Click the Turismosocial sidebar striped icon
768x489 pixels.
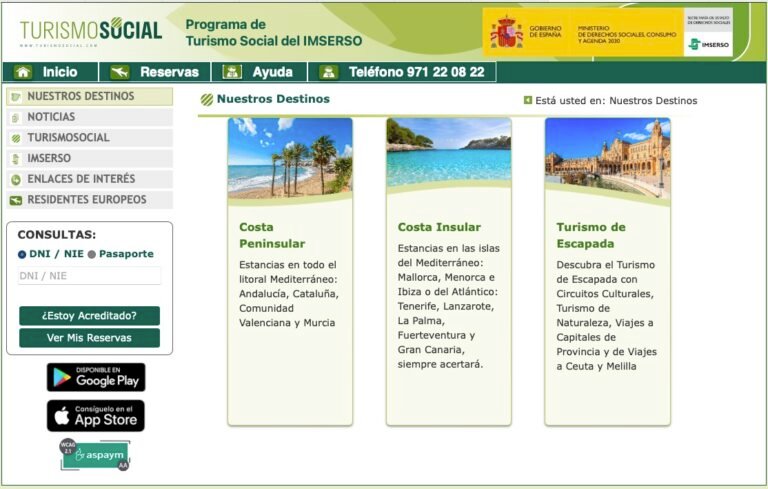coord(16,138)
